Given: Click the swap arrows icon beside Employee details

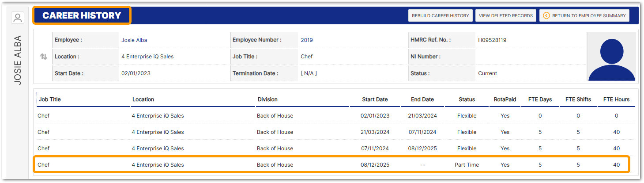Looking at the screenshot, I should [43, 57].
